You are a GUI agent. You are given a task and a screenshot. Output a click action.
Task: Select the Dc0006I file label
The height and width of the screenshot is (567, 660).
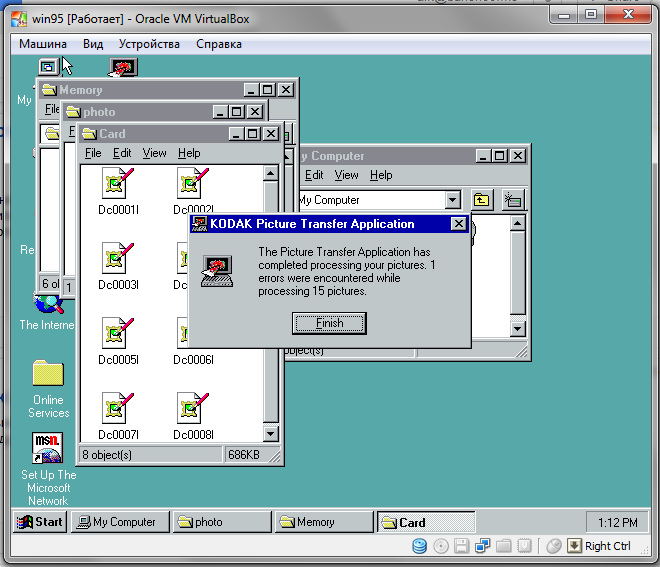click(193, 360)
